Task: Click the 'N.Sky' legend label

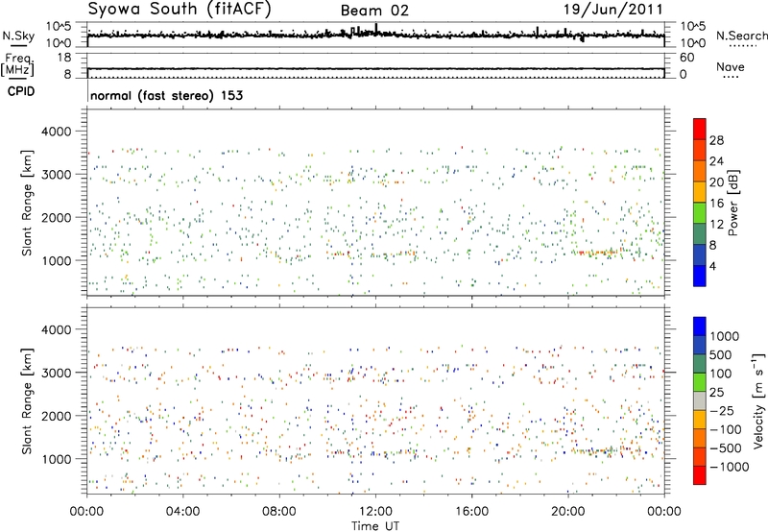Action: [x=18, y=36]
